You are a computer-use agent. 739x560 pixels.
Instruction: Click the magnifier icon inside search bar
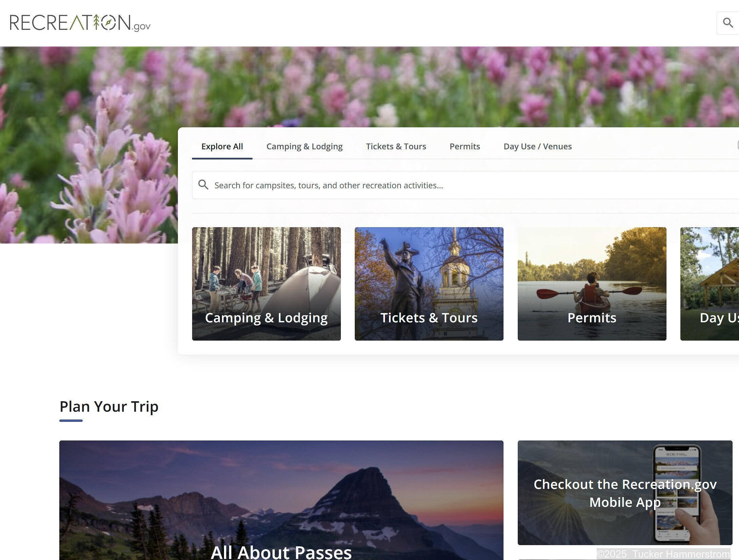point(203,185)
